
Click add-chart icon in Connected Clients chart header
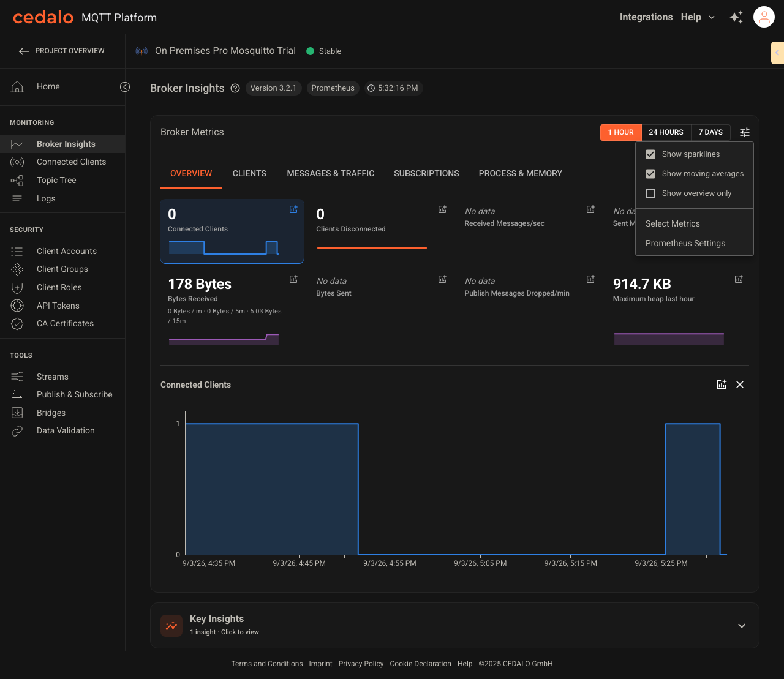[722, 385]
